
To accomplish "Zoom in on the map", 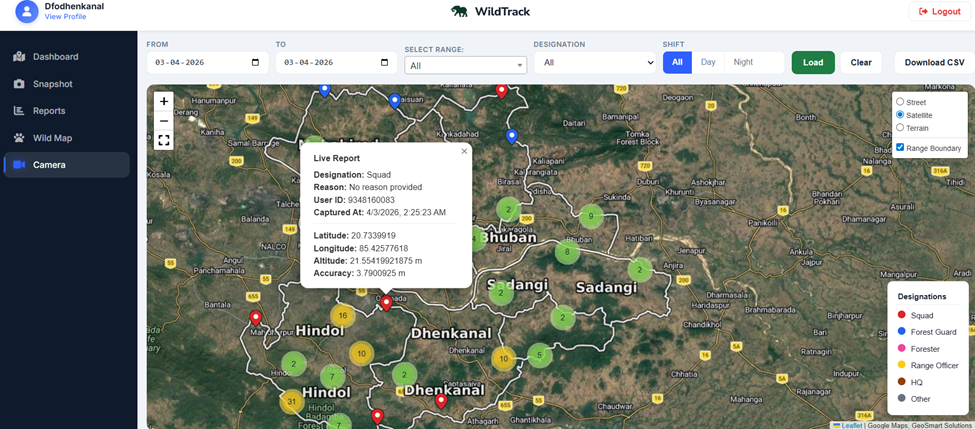I will click(x=164, y=101).
